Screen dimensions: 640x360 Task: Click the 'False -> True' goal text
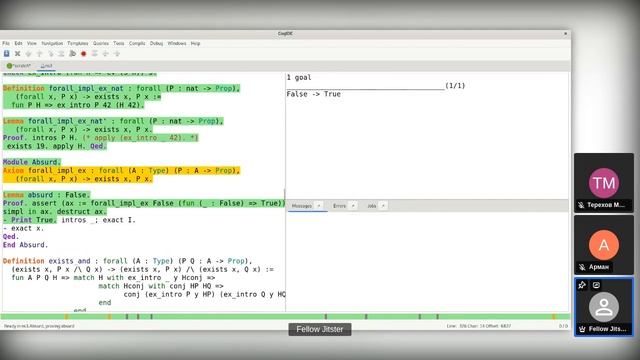pos(313,94)
